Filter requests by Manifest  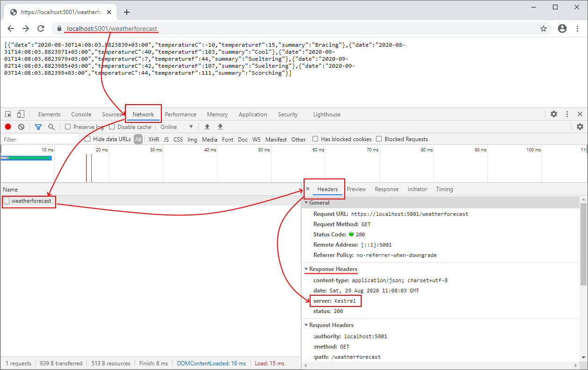276,139
